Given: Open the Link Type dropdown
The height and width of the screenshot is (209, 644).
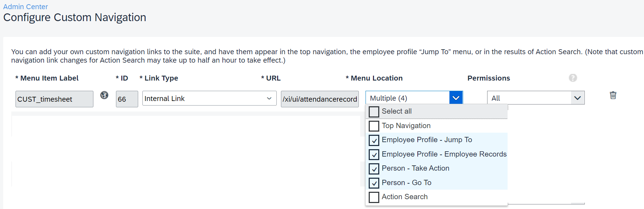Looking at the screenshot, I should coord(209,98).
